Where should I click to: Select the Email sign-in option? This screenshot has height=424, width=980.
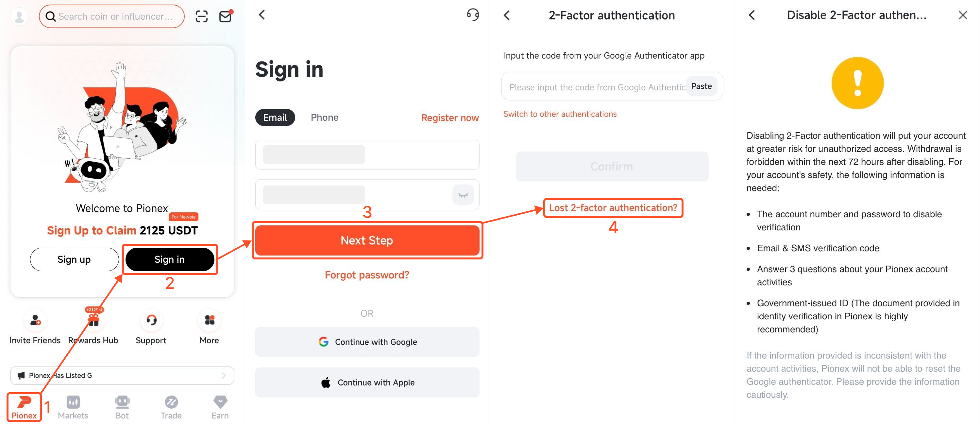pyautogui.click(x=275, y=117)
